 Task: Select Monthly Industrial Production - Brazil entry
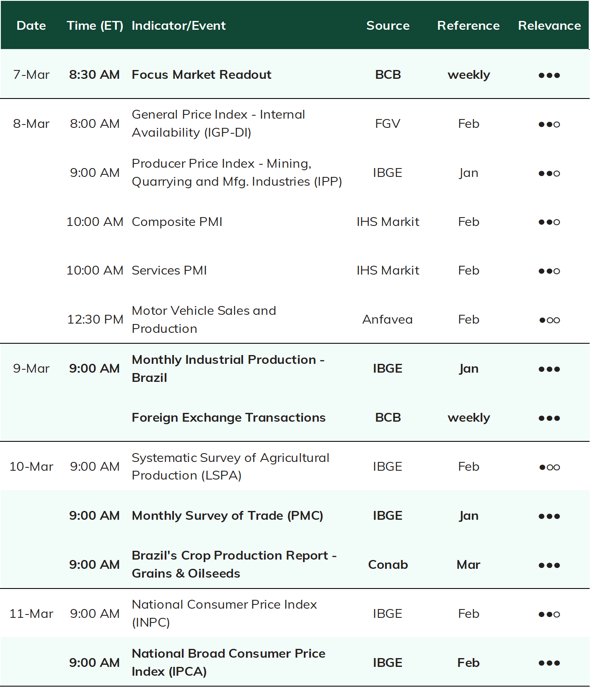point(228,368)
